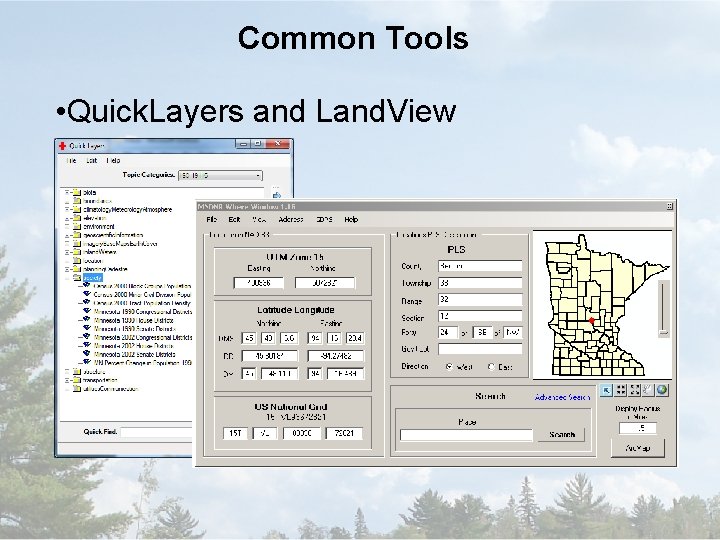Image resolution: width=720 pixels, height=540 pixels.
Task: Expand the planningCadastre tree node
Action: (67, 269)
